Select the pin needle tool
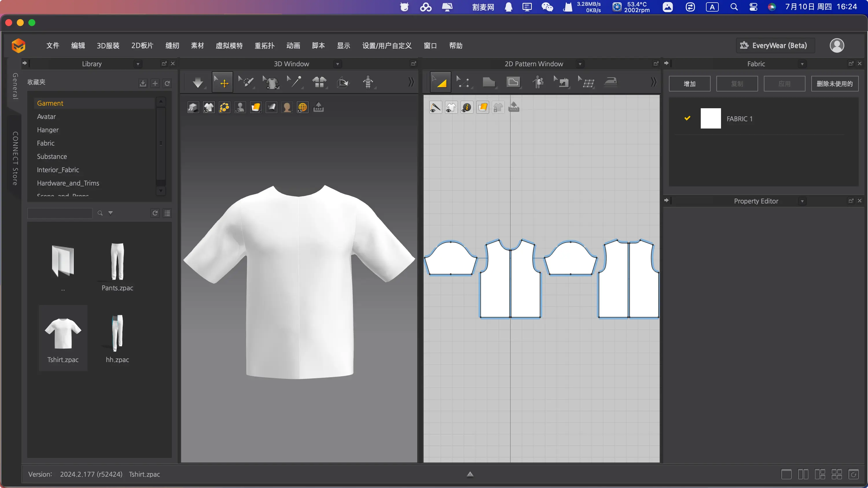 (x=295, y=82)
